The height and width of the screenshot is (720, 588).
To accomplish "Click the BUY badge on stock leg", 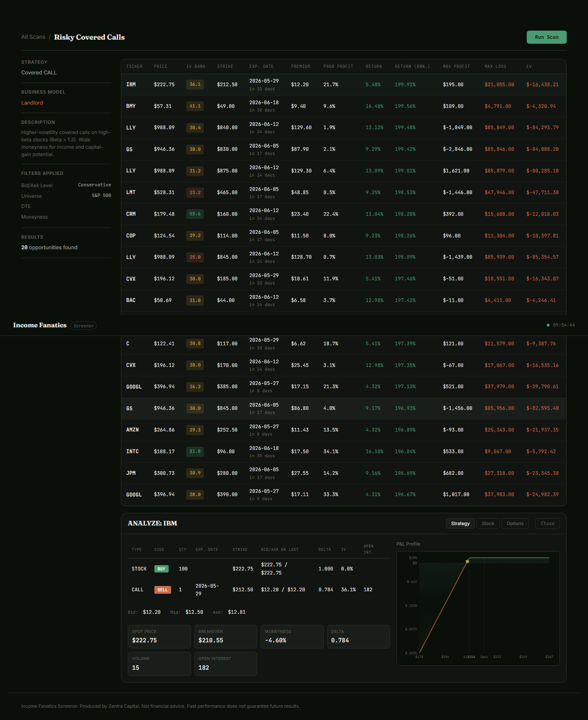I will (161, 569).
